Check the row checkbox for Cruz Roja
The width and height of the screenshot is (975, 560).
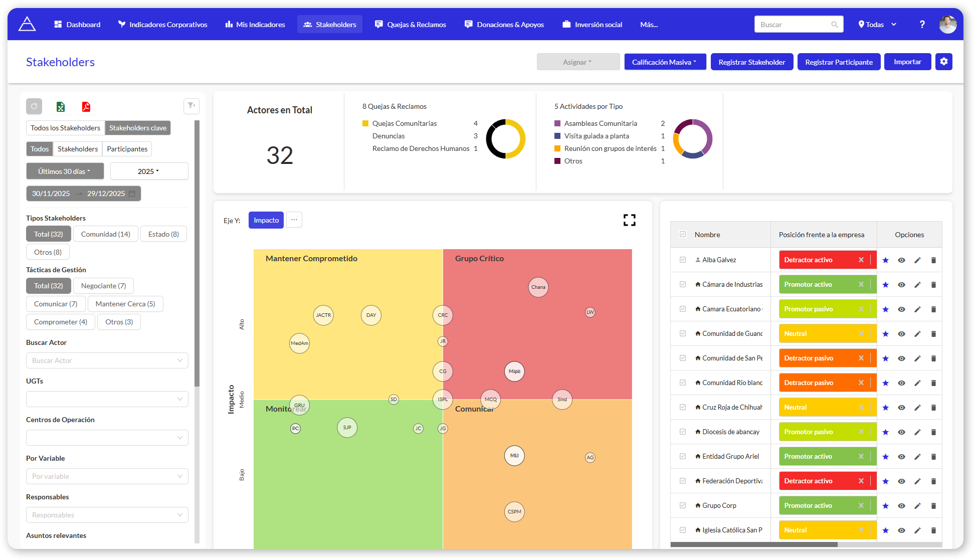[682, 407]
